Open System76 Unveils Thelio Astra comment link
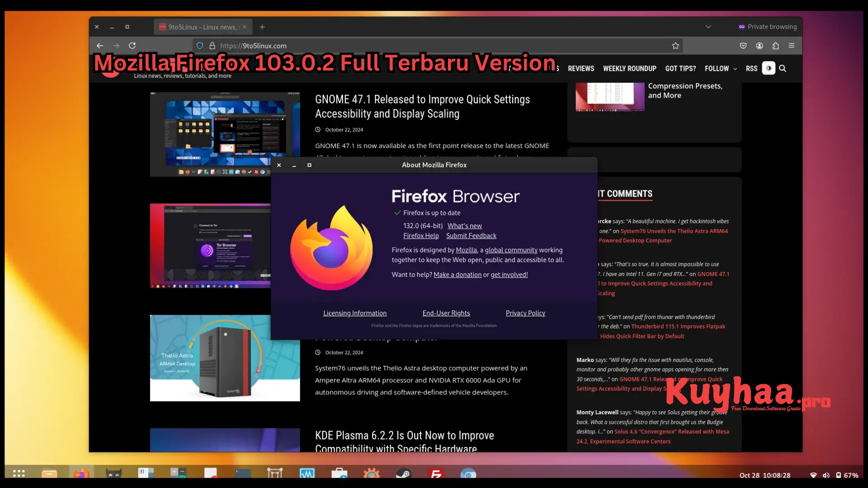 (x=664, y=236)
